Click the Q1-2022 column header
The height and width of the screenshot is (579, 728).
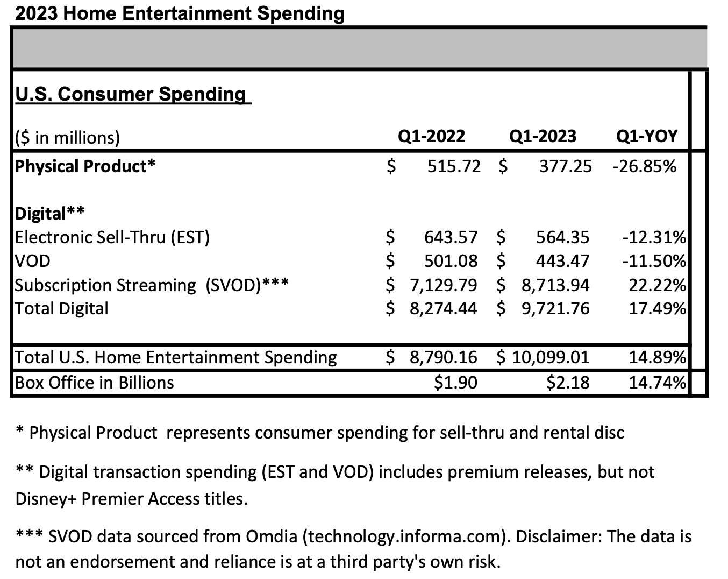click(x=431, y=136)
